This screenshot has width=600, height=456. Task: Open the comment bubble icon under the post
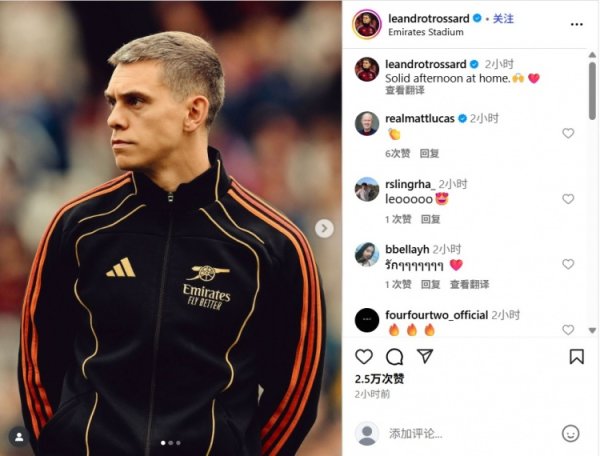click(395, 357)
